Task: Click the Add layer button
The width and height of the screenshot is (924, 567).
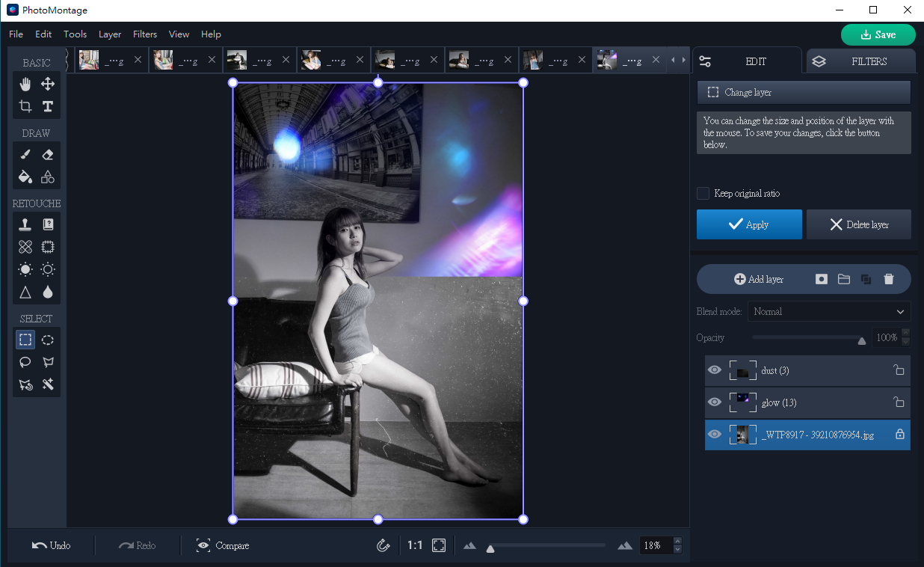Action: point(759,279)
